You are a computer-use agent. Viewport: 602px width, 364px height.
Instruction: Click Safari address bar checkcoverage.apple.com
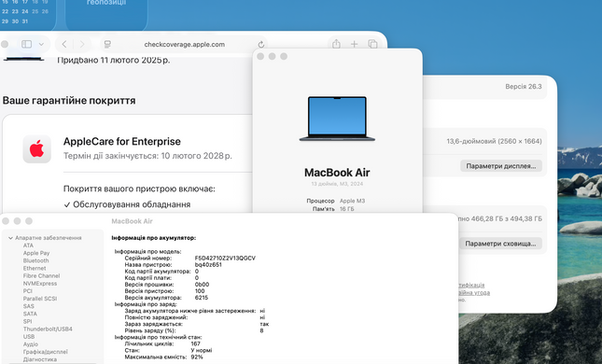click(x=184, y=44)
